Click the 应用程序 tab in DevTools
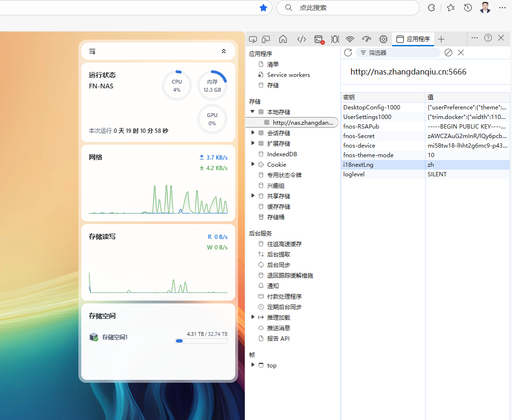The image size is (512, 420). click(x=413, y=39)
